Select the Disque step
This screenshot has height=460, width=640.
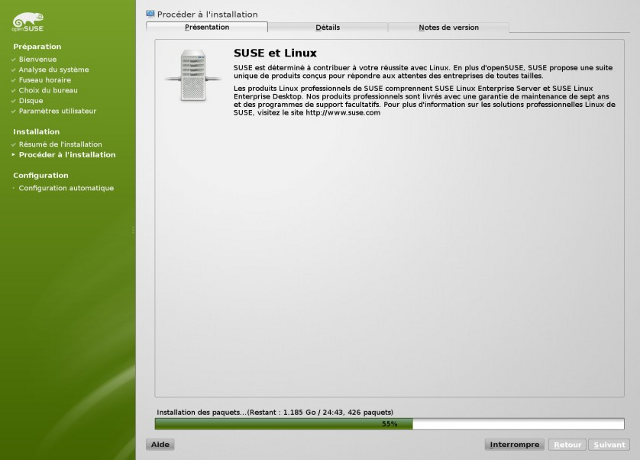31,100
